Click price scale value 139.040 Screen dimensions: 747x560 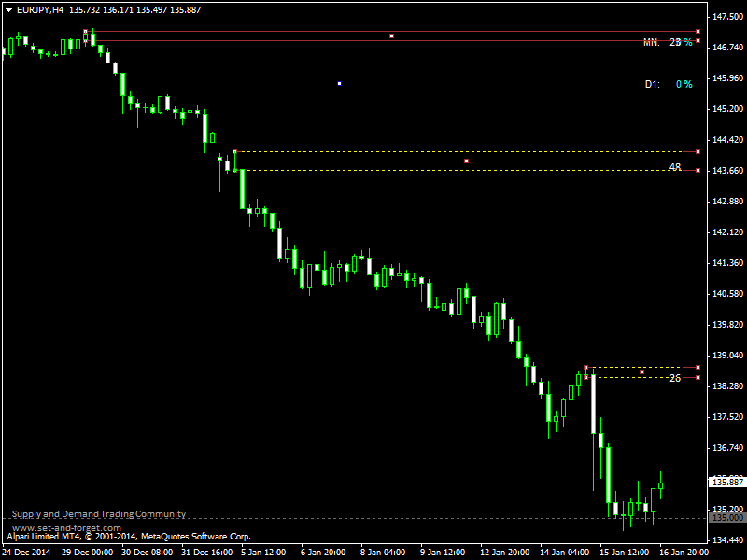pos(727,356)
